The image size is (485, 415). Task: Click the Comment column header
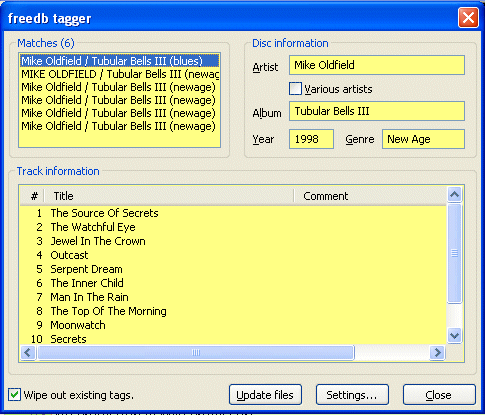370,196
